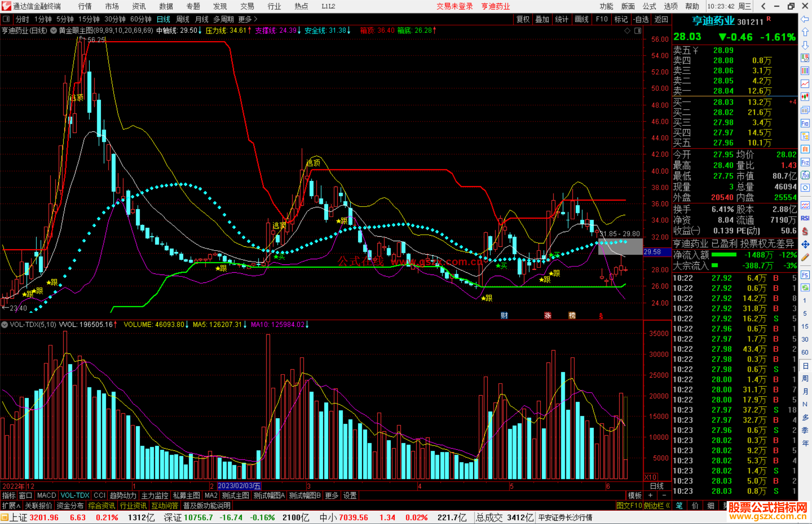Toggle the VOL-TDX indicator circle button
The width and height of the screenshot is (812, 524).
tap(5, 325)
